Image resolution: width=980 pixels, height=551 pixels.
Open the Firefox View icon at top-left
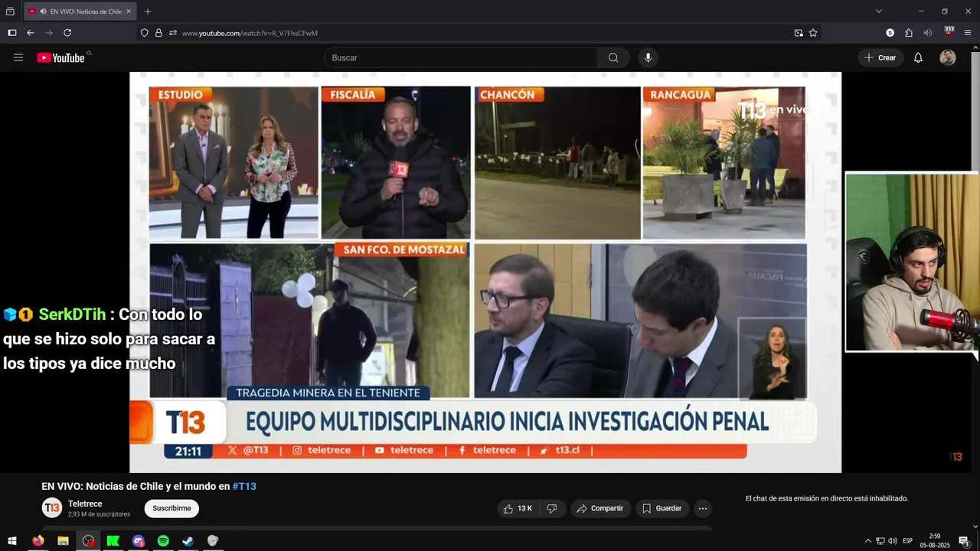[10, 11]
